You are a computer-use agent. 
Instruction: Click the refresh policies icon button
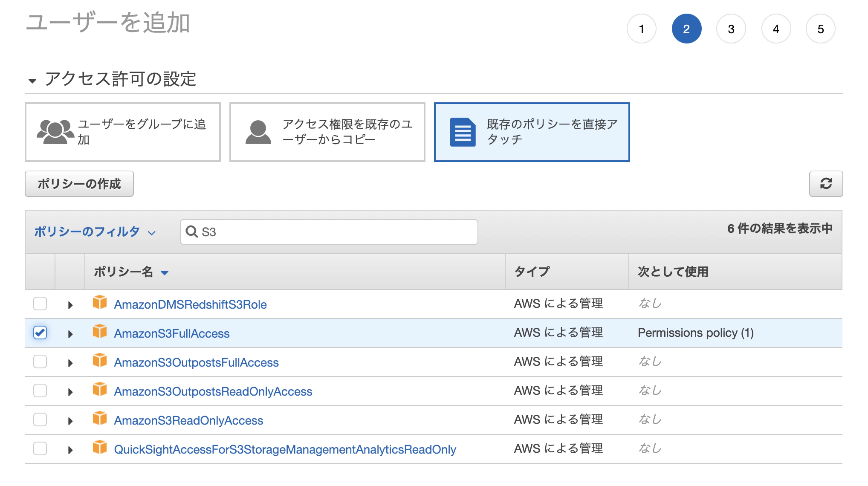826,184
